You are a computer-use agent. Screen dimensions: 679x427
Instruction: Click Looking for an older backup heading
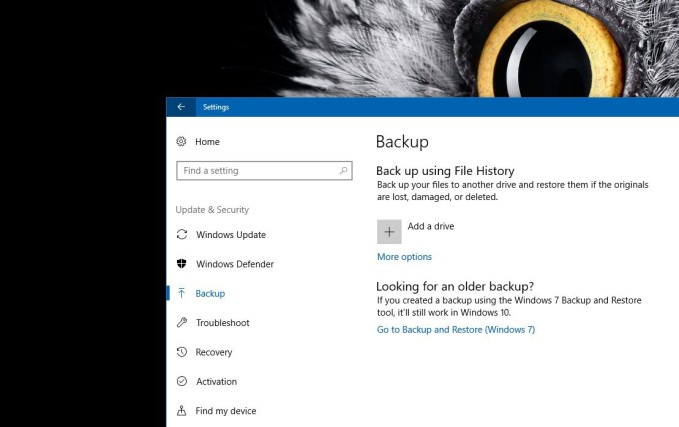(455, 286)
